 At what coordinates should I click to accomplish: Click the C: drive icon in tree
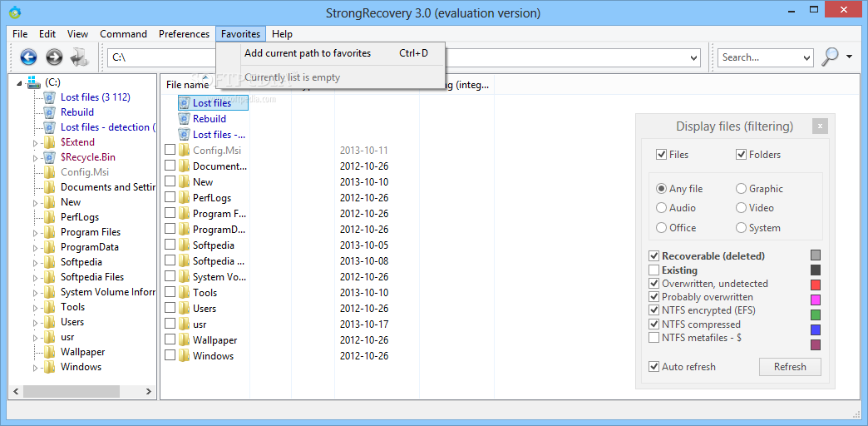(34, 82)
